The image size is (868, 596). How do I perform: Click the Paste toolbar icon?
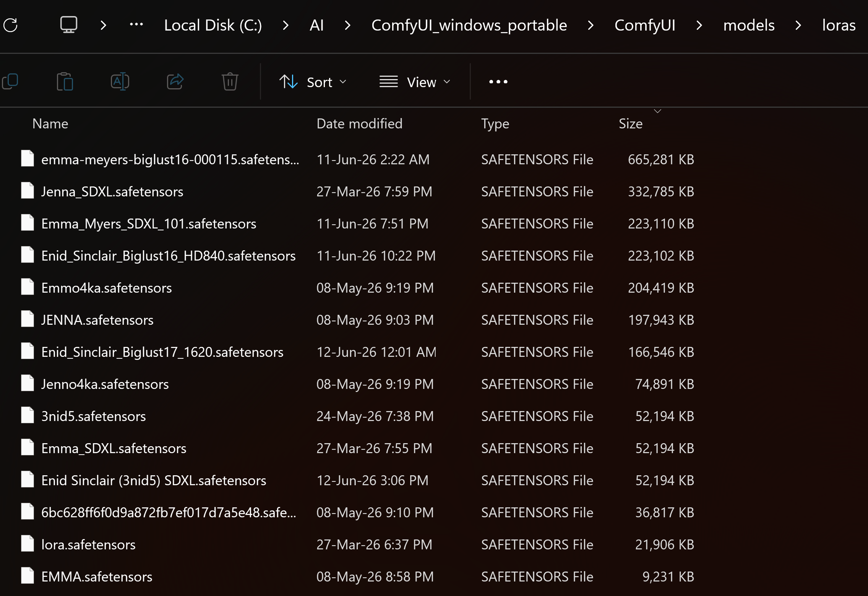(x=65, y=81)
